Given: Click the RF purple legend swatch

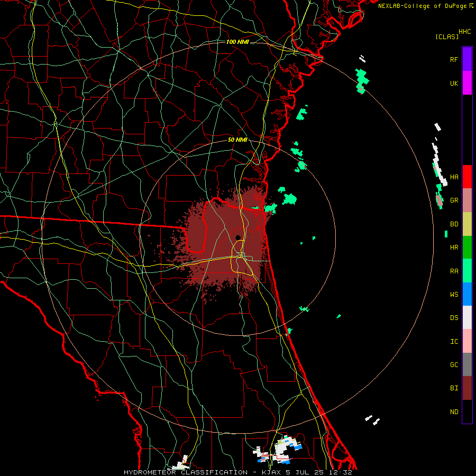Looking at the screenshot, I should pyautogui.click(x=467, y=59).
